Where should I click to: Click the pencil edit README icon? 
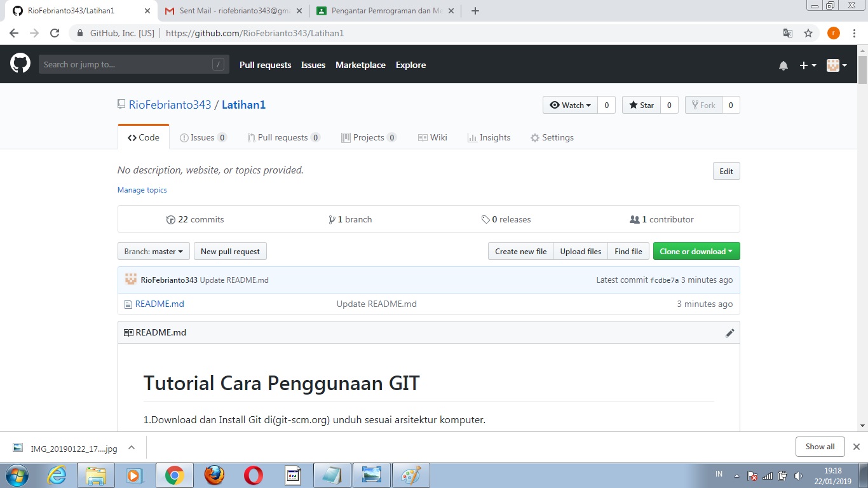[x=729, y=333]
